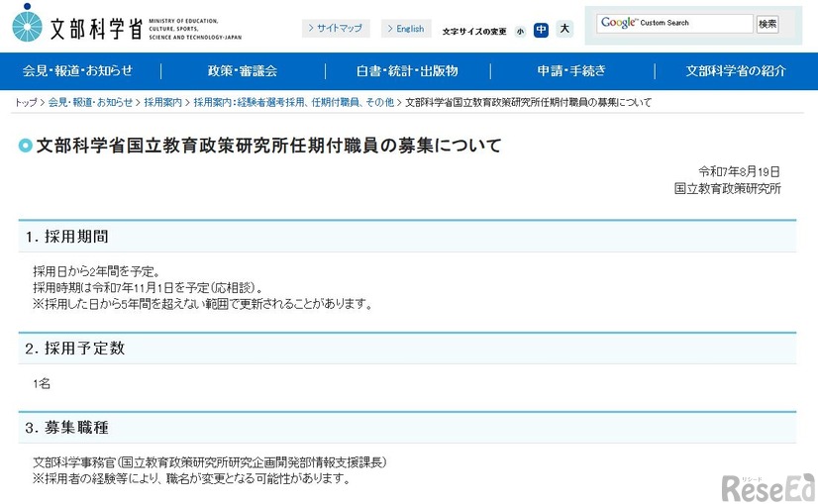Open the 文部科学省の紹介 menu
Viewport: 818px width, 504px height.
(736, 70)
